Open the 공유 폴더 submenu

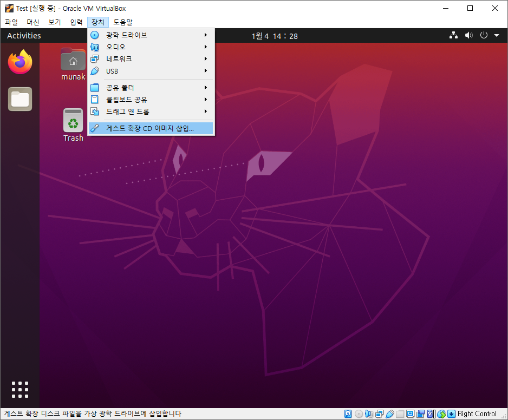tap(151, 88)
